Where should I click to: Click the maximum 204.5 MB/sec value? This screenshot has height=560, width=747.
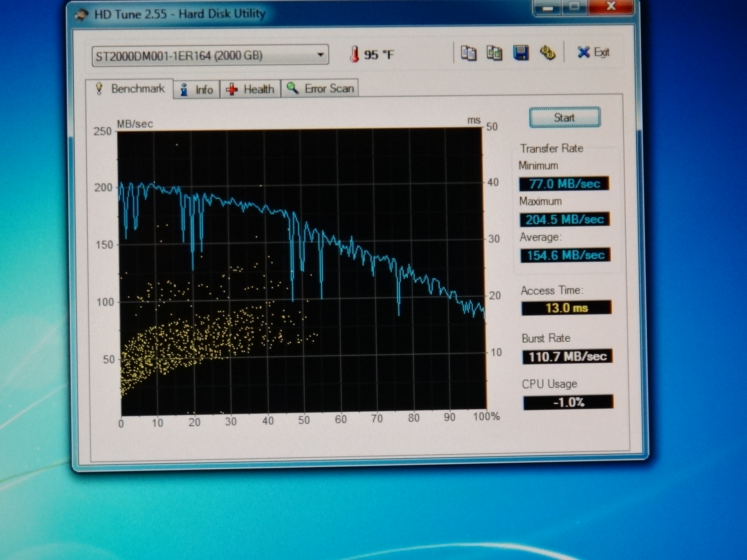(x=565, y=220)
